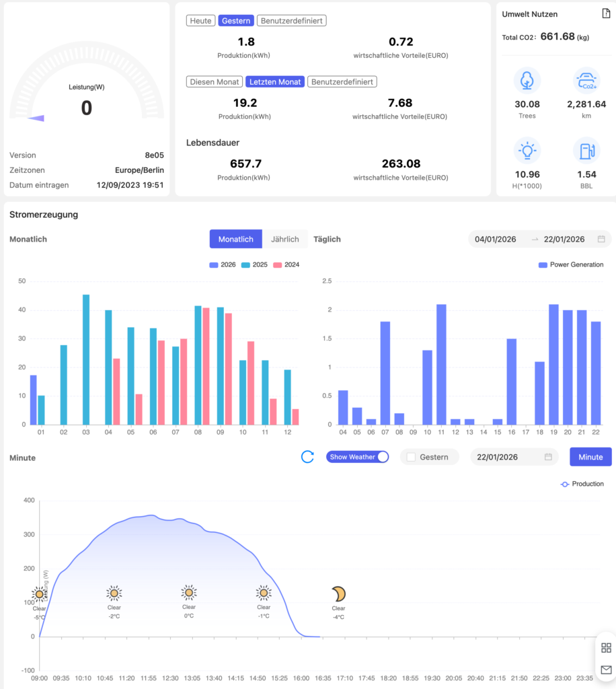Click the CO2 car kilometers icon

click(586, 80)
